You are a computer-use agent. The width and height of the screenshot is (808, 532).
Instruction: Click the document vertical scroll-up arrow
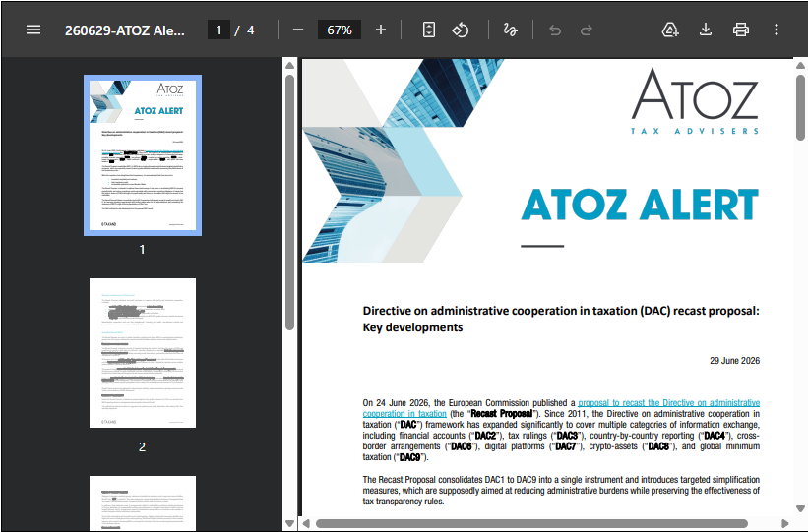point(800,66)
